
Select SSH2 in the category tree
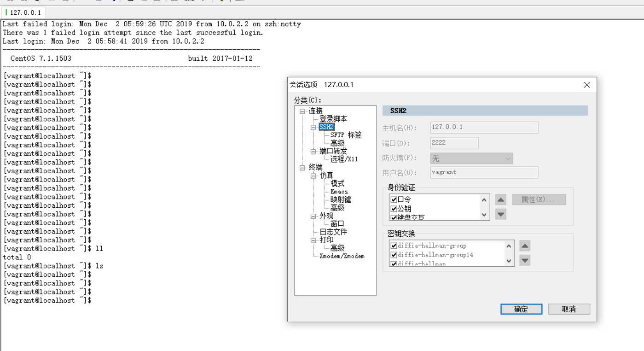pos(326,127)
